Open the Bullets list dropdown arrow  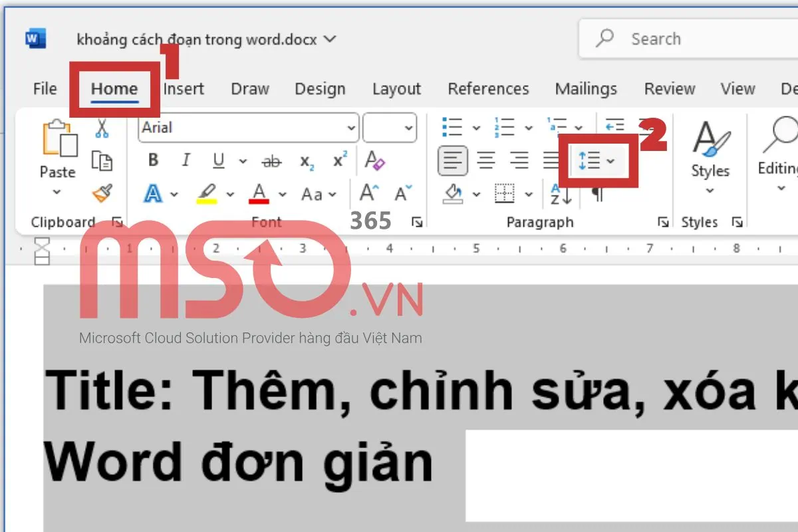click(476, 127)
